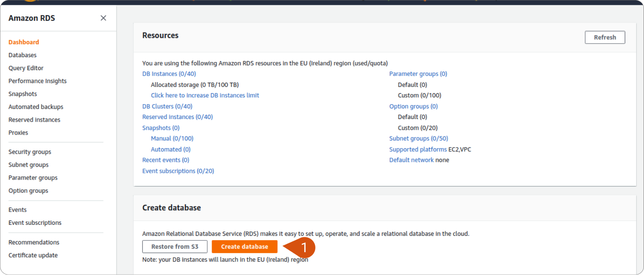Select Certificate update in the sidebar
Viewport: 644px width, 275px height.
[33, 255]
